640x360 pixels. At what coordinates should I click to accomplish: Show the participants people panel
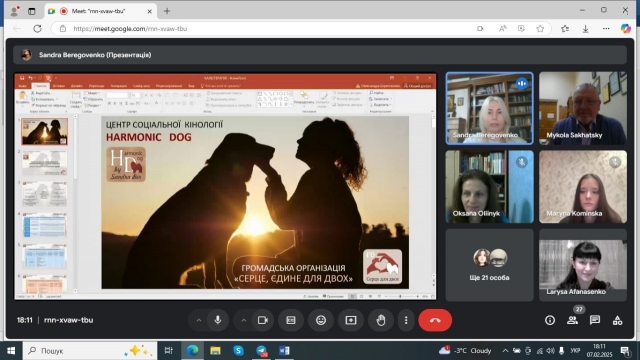click(572, 320)
